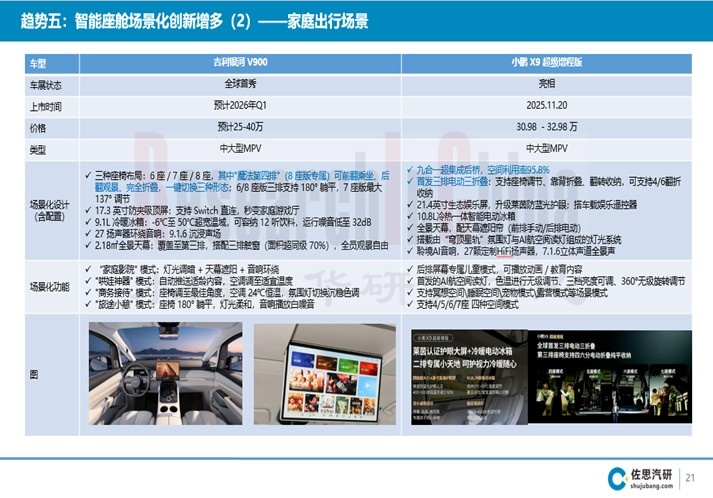Click the 预计2026年Q1 cell
This screenshot has height=498, width=713.
[240, 106]
